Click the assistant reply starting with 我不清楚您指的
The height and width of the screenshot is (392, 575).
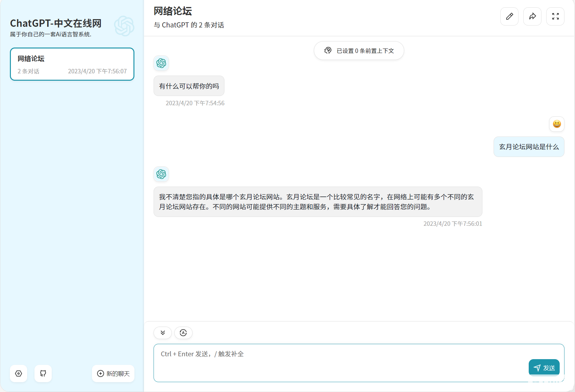[x=318, y=202]
